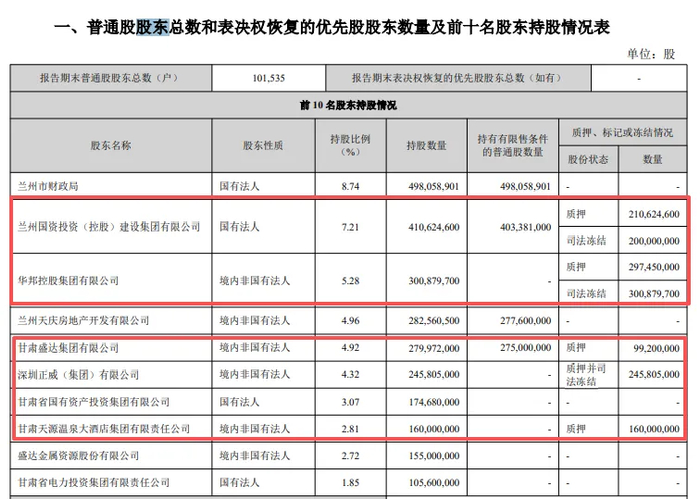Screen dimensions: 700x499
Task: Click the 5.28 ratio cell
Action: [x=350, y=281]
